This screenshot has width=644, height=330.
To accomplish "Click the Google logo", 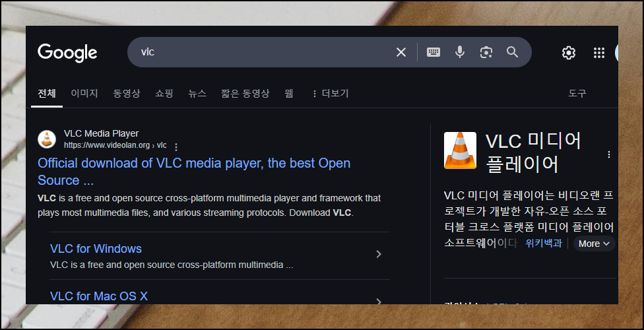I will pyautogui.click(x=67, y=53).
